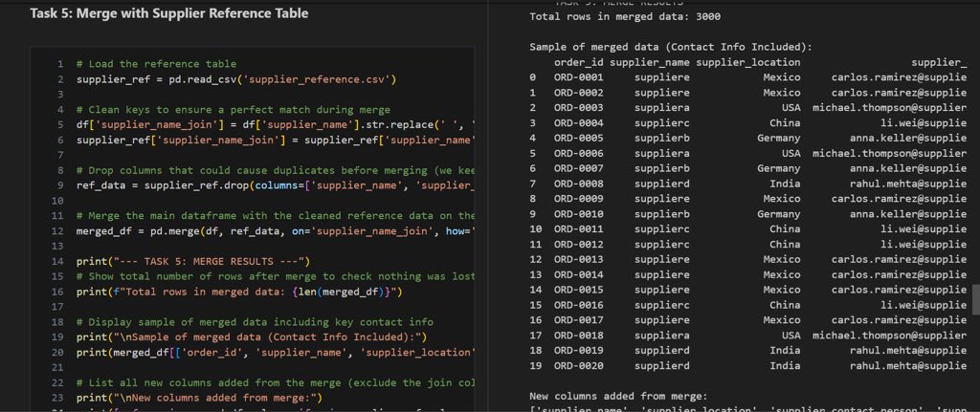Click 'China' in the ORD-0004 row

click(x=785, y=123)
